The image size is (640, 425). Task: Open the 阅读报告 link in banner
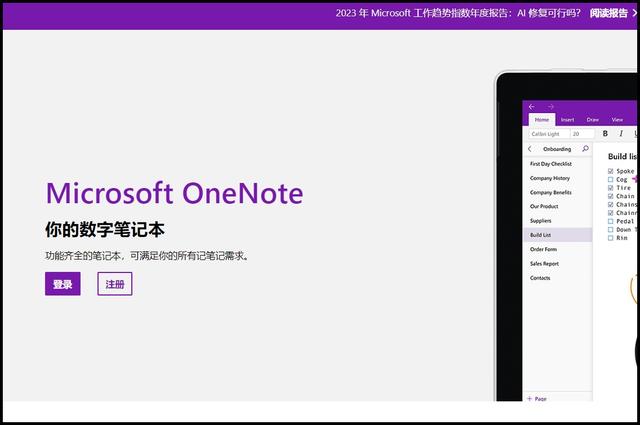[x=608, y=13]
